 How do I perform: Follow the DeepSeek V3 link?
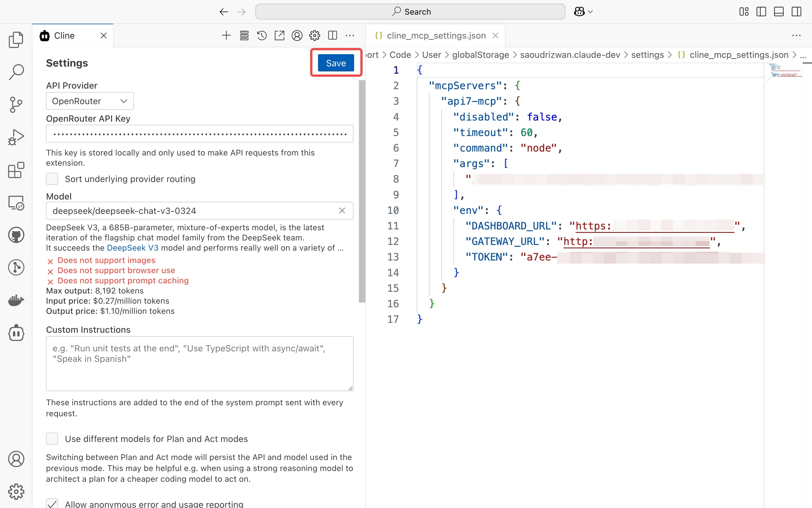[x=133, y=248]
